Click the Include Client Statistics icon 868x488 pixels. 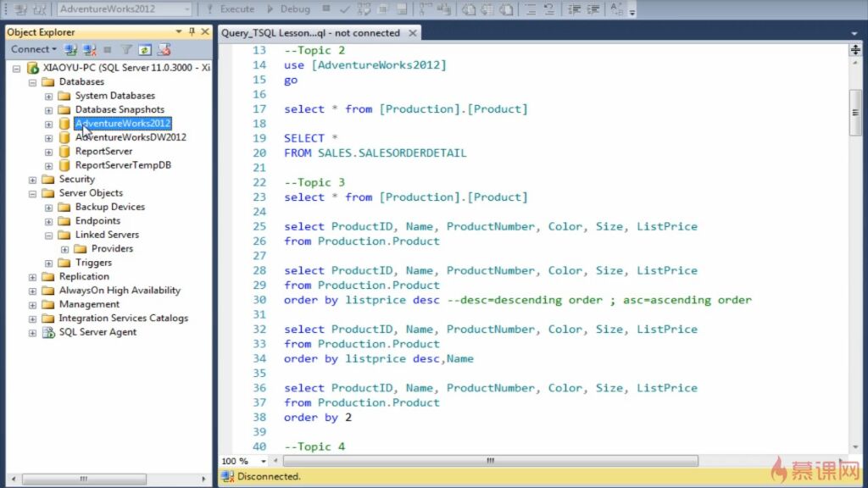[444, 8]
